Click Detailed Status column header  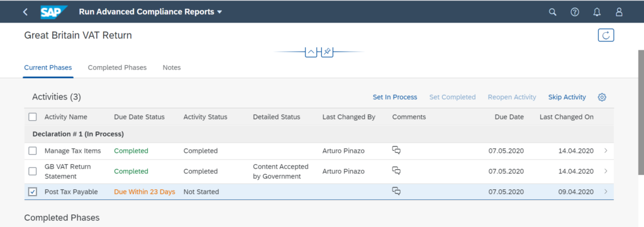(277, 117)
